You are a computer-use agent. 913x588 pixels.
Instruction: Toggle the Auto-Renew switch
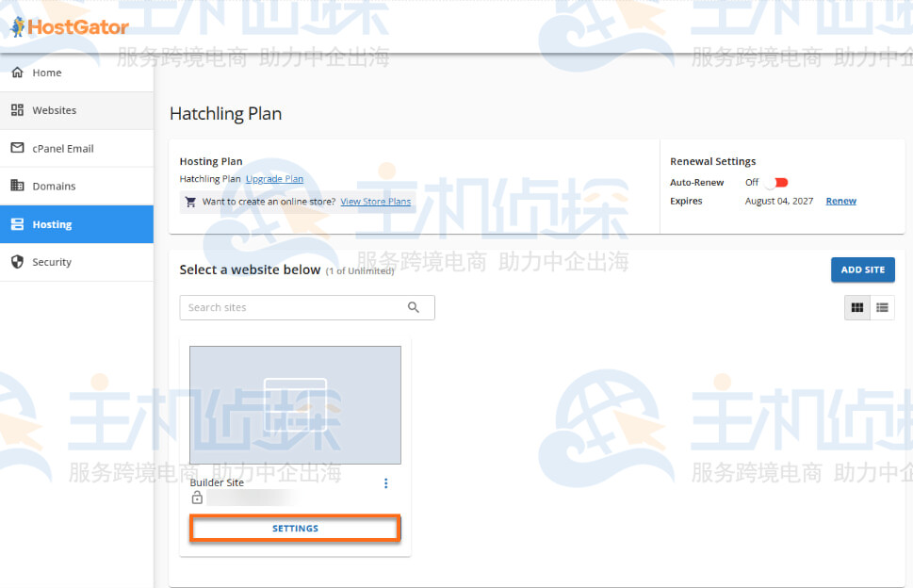click(779, 183)
